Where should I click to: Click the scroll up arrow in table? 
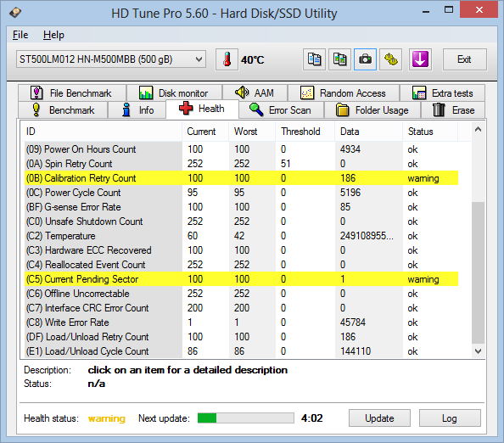pyautogui.click(x=478, y=129)
